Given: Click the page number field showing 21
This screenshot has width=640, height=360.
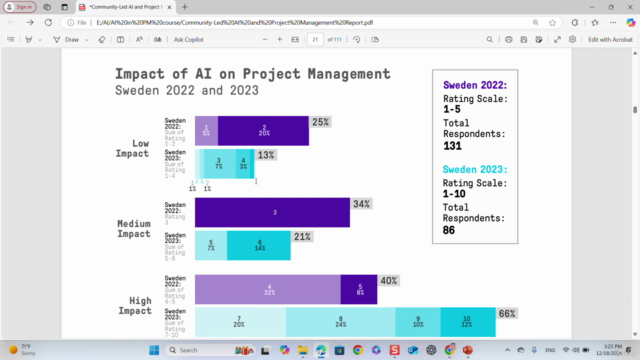Looking at the screenshot, I should point(315,40).
